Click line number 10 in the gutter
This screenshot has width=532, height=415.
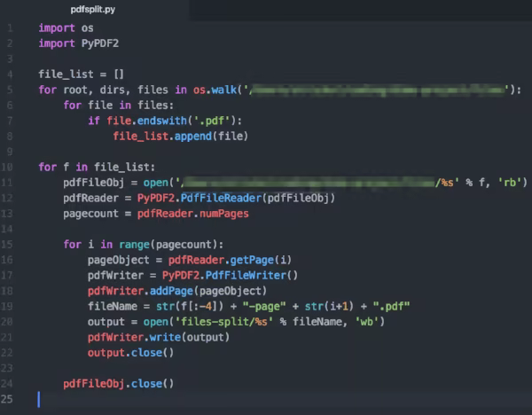pos(7,167)
